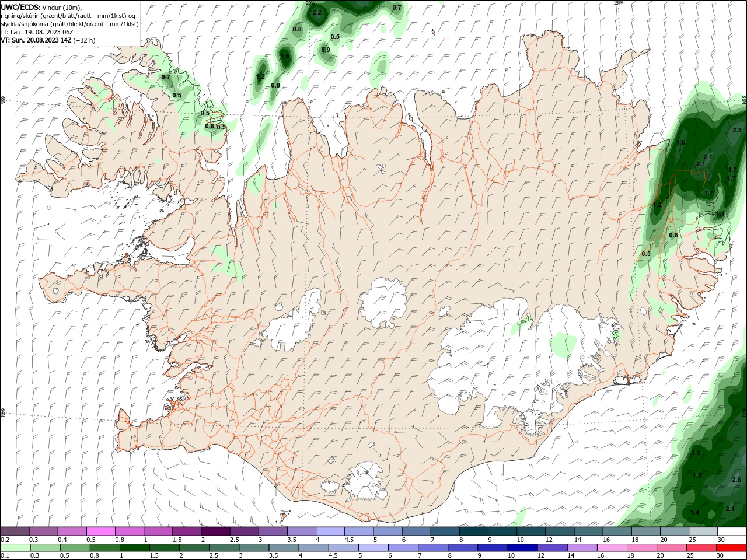Click the 1.3 precipitation value

click(x=696, y=453)
